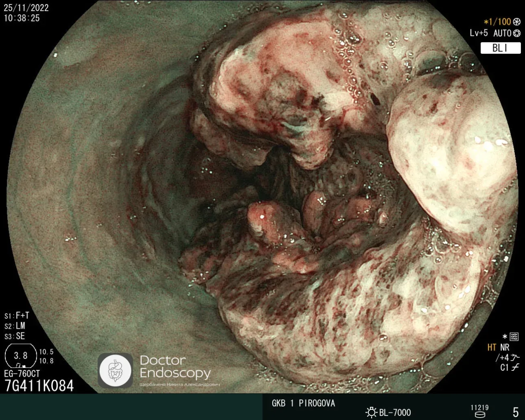Click the scope serial number 7G411K084

coord(39,386)
